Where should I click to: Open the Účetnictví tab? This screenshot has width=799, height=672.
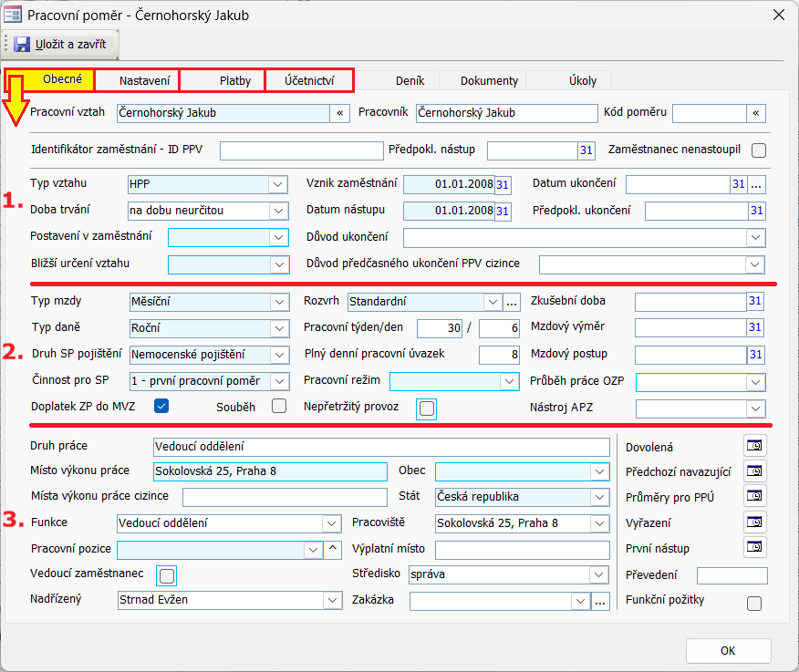click(x=309, y=81)
